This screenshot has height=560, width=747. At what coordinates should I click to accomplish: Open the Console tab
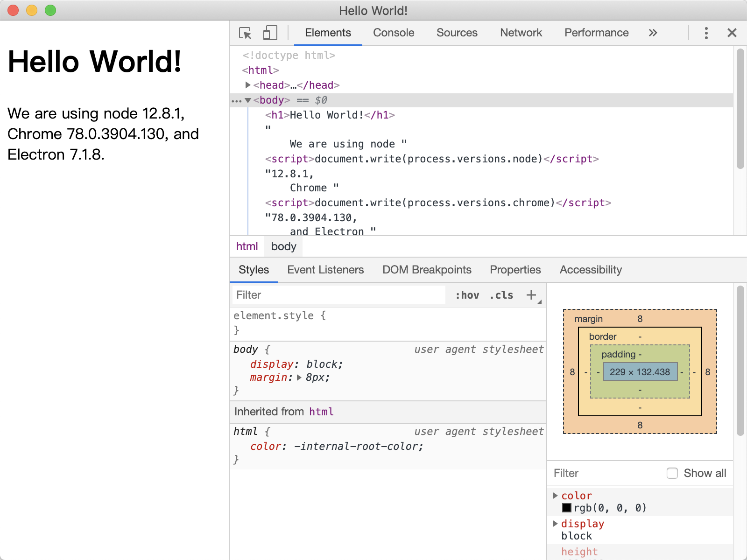pos(394,33)
